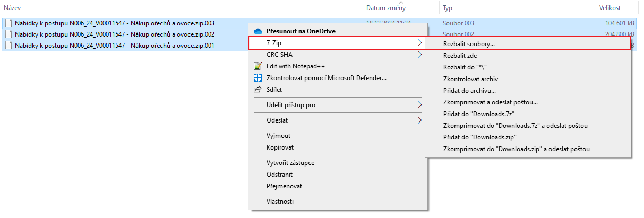Click the OneDrive cloud icon in context menu
644x218 pixels.
coord(258,31)
